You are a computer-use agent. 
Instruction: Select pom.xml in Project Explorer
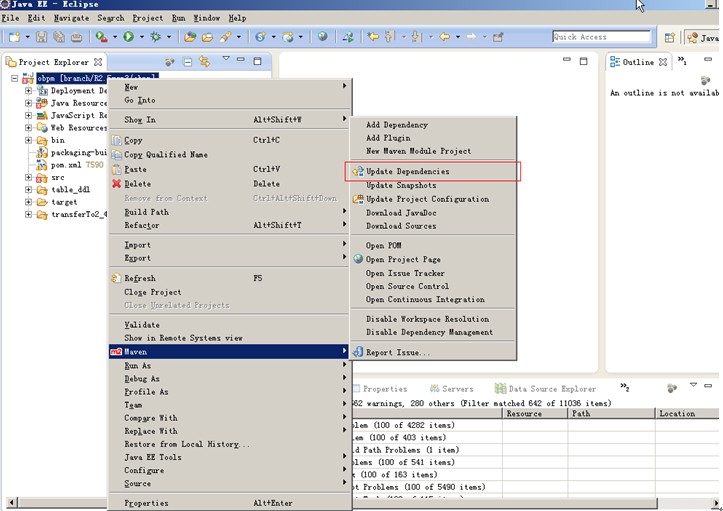pyautogui.click(x=65, y=165)
